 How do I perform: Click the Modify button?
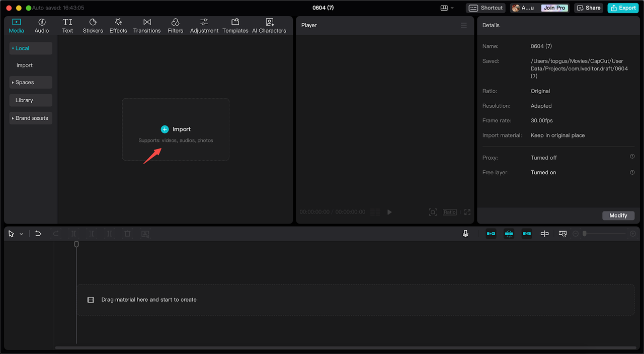point(618,216)
